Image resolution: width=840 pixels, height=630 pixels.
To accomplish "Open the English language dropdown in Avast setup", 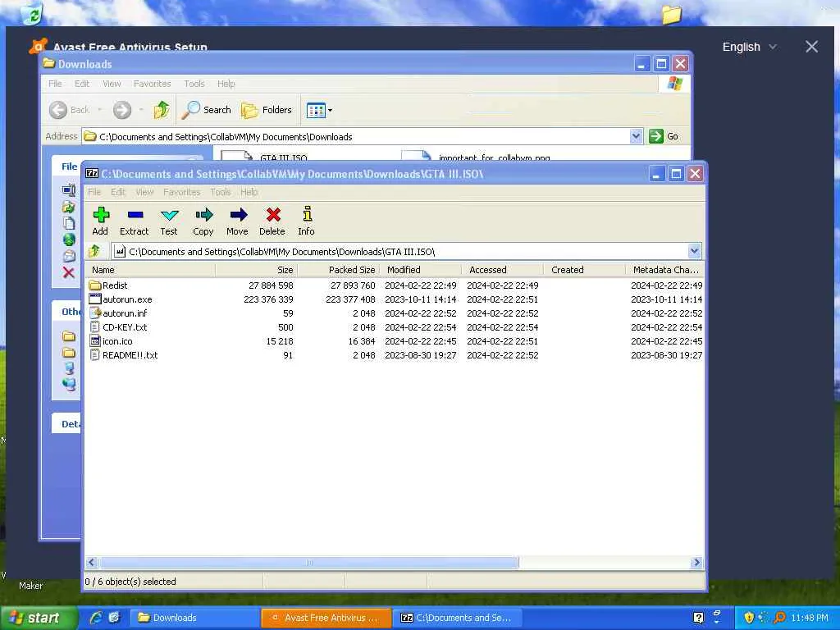I will (x=750, y=47).
